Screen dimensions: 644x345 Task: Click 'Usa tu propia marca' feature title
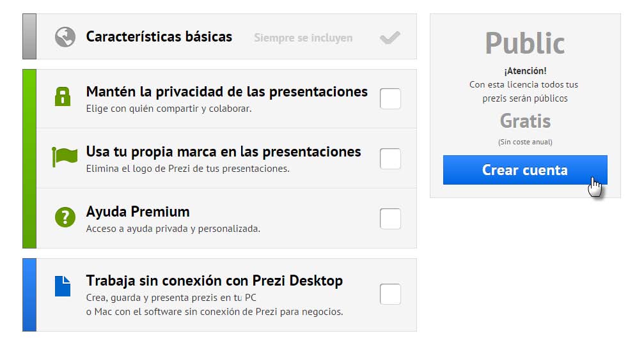223,151
